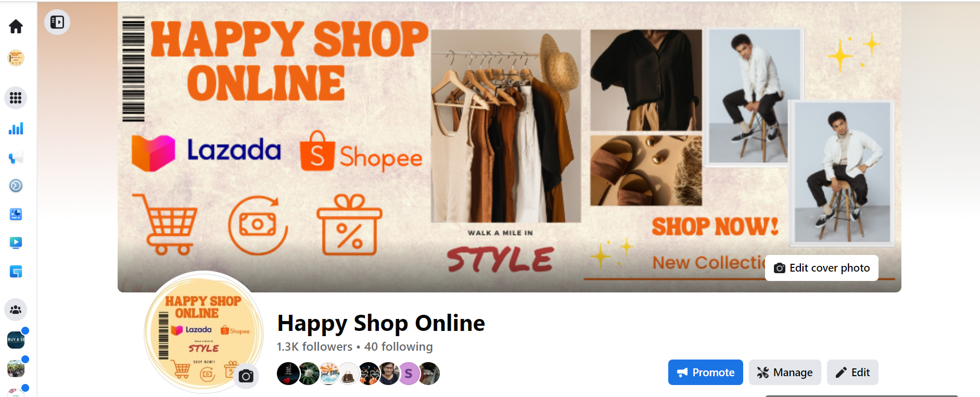Viewport: 980px width, 397px height.
Task: Open the 1.3K followers link
Action: click(314, 347)
